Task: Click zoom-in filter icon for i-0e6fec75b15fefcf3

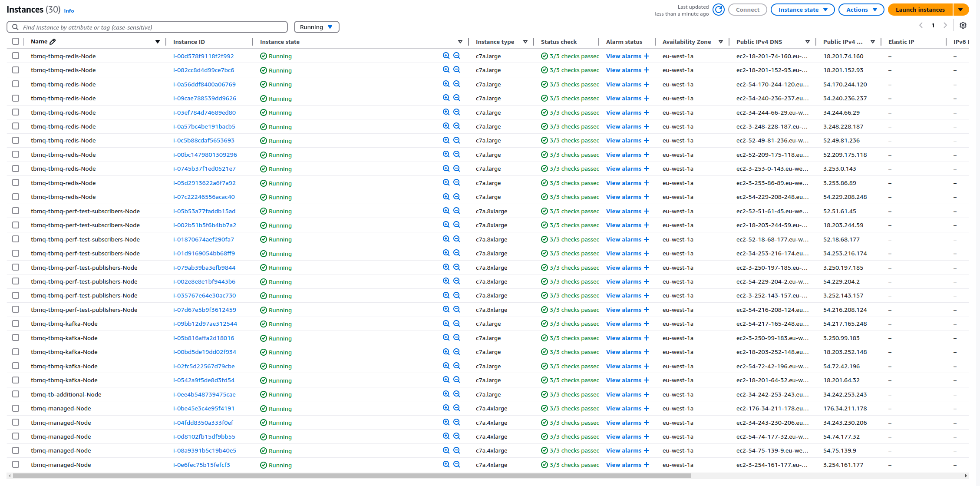Action: click(446, 464)
